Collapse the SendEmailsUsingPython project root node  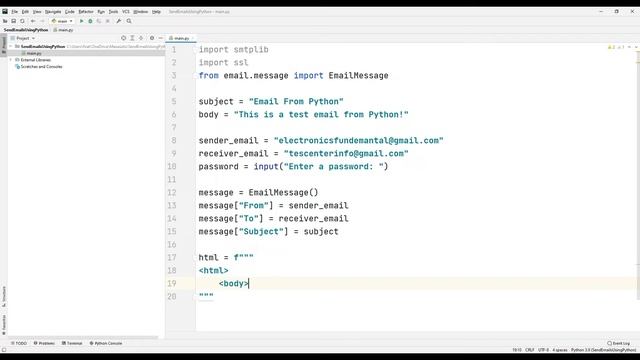point(11,47)
